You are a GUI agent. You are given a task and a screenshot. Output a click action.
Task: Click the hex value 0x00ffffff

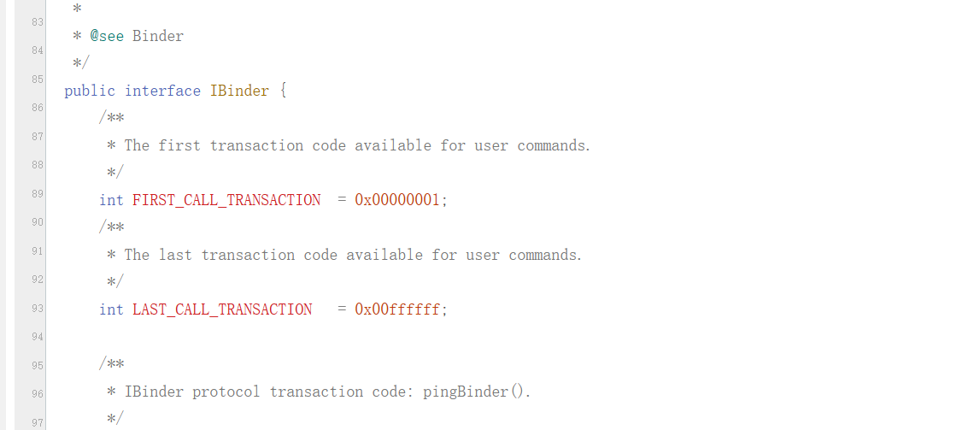tap(397, 309)
